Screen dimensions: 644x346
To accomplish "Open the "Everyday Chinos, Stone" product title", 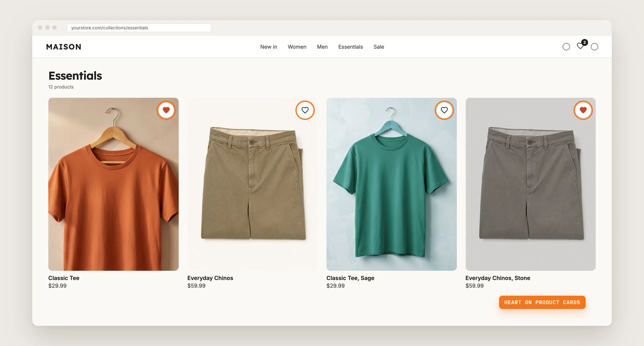I will pos(498,278).
